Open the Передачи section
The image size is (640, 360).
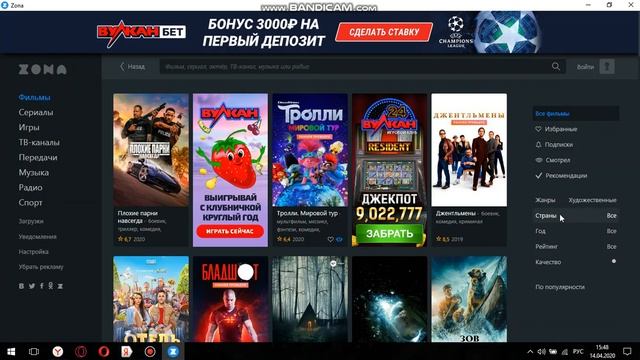point(38,158)
